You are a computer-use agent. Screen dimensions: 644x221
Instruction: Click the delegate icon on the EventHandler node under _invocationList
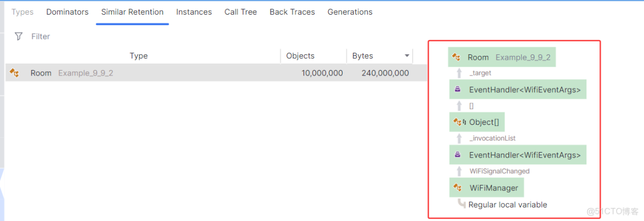tap(457, 155)
